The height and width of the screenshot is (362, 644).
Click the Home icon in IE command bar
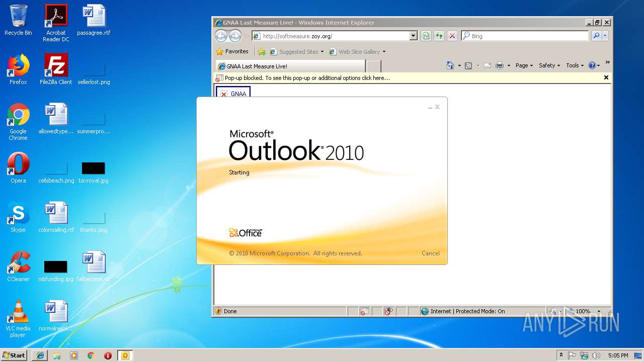coord(450,65)
